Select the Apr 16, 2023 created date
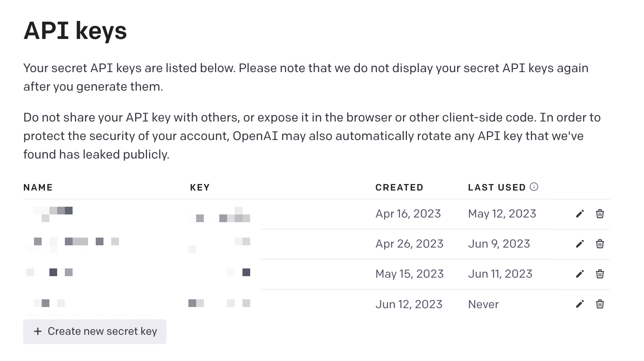Screen dimensions: 644x361 tap(408, 214)
